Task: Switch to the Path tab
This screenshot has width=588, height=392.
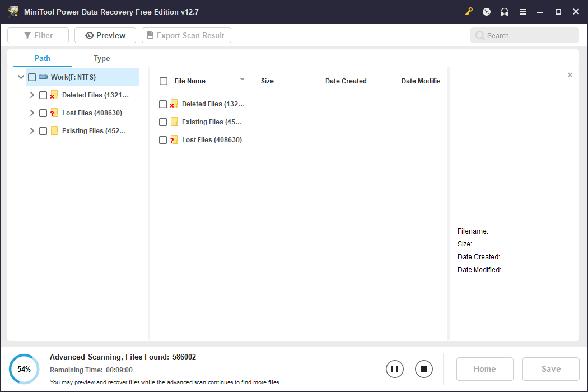Action: [43, 58]
